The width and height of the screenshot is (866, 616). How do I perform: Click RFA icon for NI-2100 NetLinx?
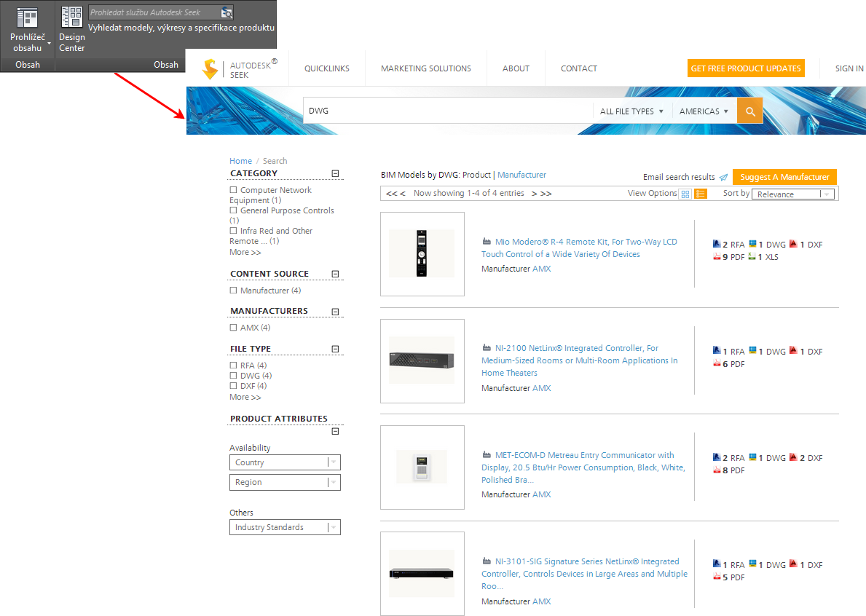[717, 350]
